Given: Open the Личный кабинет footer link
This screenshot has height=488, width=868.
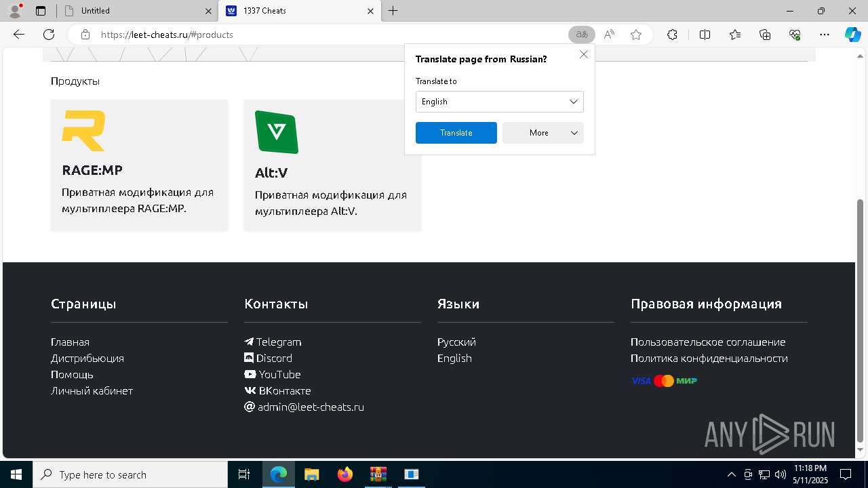Looking at the screenshot, I should pos(92,390).
